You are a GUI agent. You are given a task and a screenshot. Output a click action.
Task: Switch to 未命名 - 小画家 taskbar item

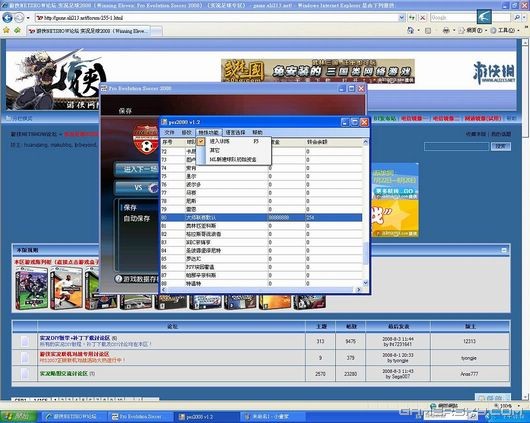click(272, 417)
